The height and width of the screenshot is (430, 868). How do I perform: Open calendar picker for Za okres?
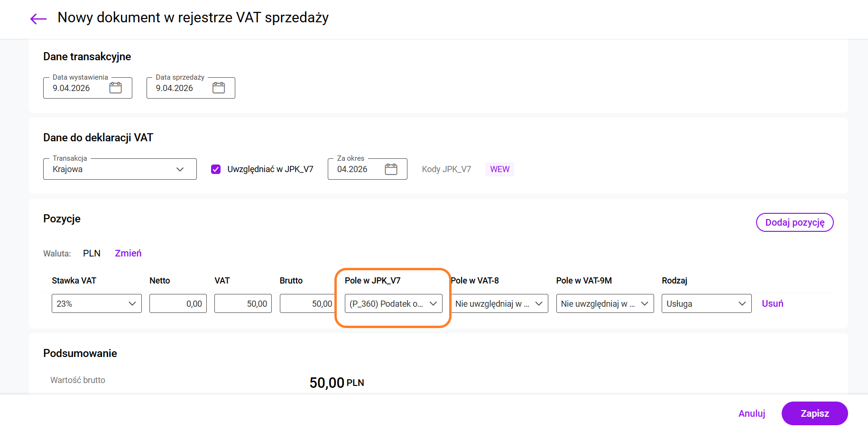[x=391, y=169]
